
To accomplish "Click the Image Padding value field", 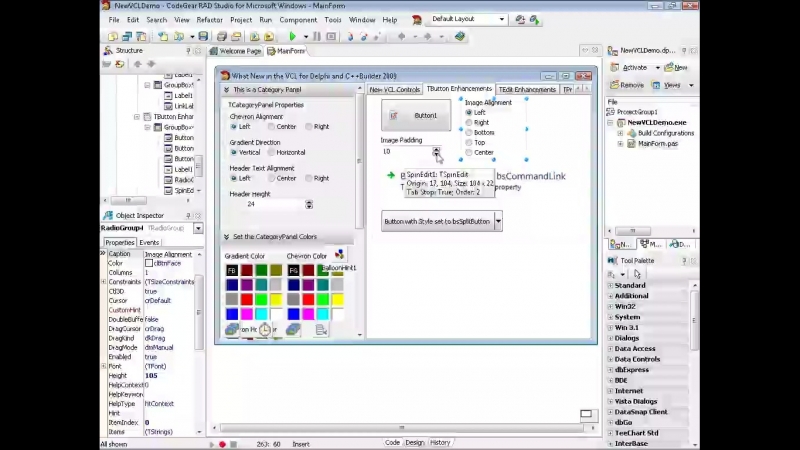I will pos(407,152).
